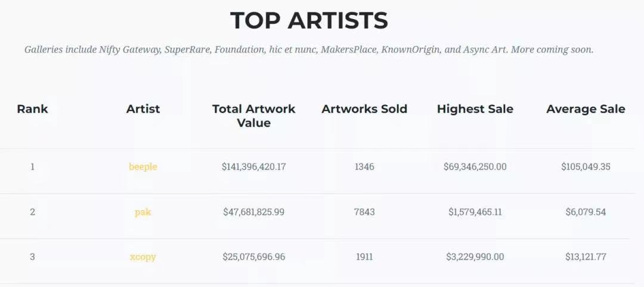Select pak's artworks sold count 7843
Viewport: 644px width, 287px height.
point(364,212)
